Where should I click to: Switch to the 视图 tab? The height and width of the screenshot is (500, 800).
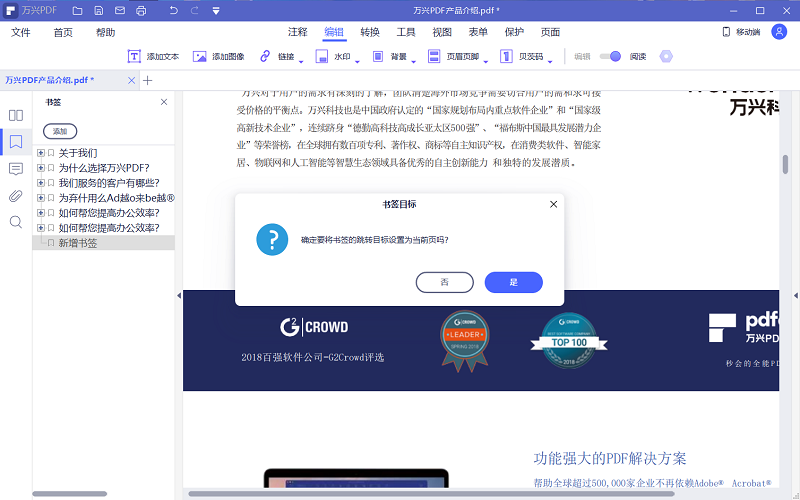tap(442, 32)
